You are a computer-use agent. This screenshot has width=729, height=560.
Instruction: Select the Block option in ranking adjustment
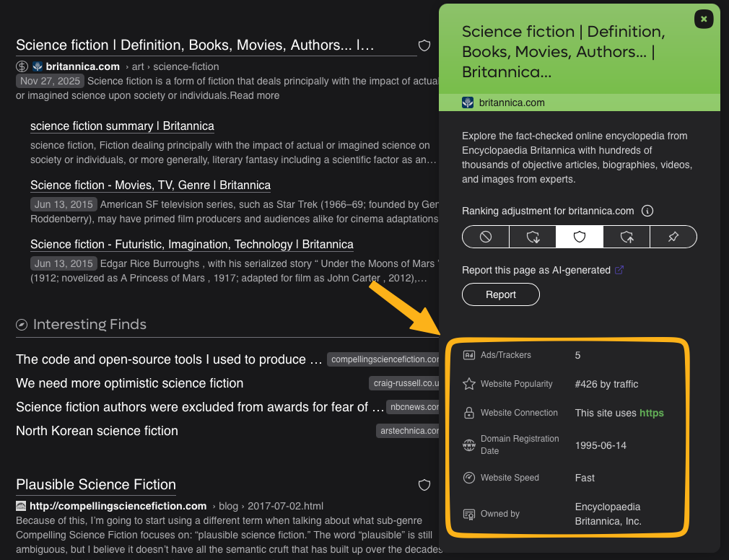[486, 237]
